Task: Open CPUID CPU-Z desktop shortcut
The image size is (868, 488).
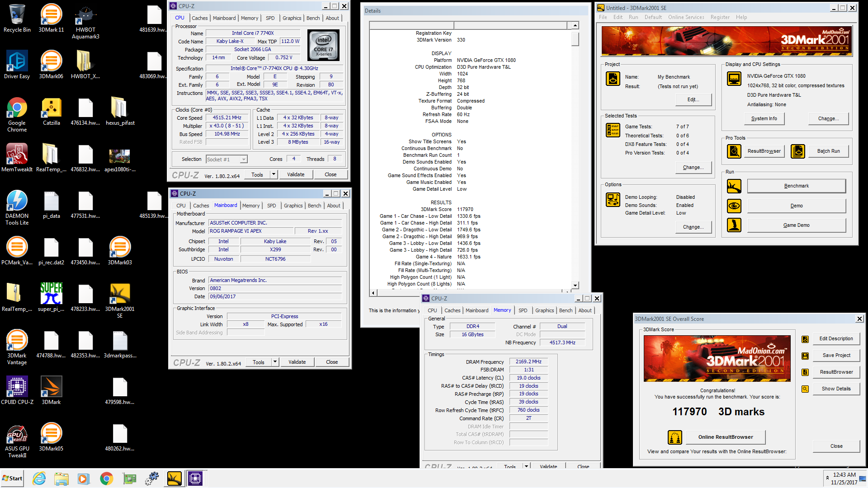Action: click(17, 390)
